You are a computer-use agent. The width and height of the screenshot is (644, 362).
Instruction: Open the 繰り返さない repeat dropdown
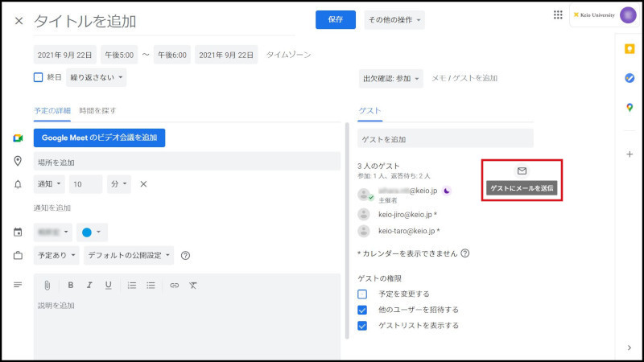click(x=96, y=78)
